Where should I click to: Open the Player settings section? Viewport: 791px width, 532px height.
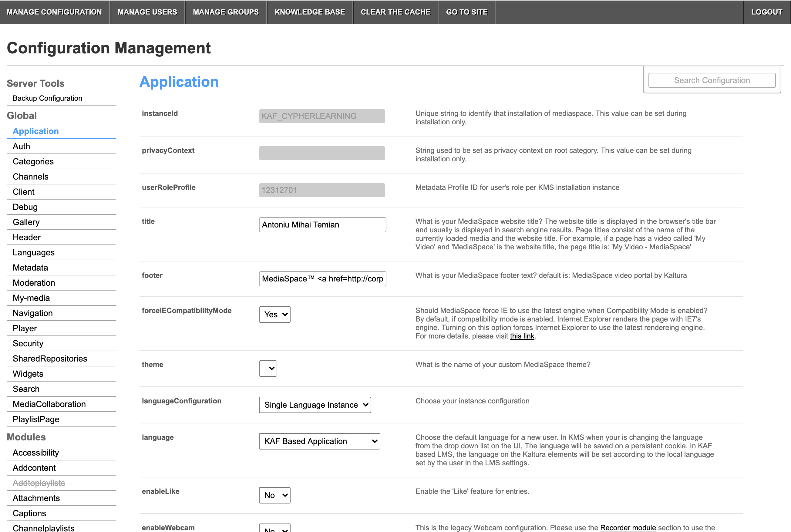point(25,328)
